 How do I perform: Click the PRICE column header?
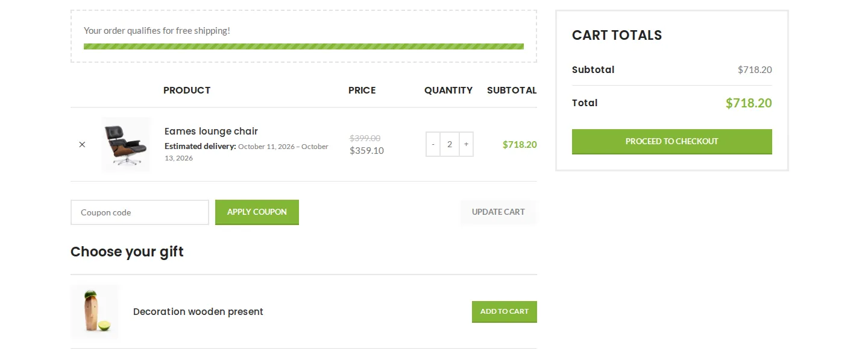(x=362, y=91)
